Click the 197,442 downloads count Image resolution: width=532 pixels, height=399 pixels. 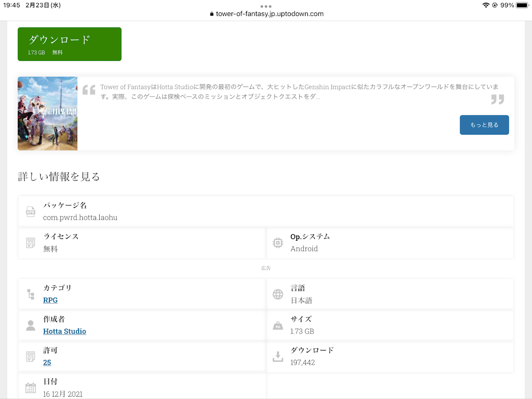point(303,362)
